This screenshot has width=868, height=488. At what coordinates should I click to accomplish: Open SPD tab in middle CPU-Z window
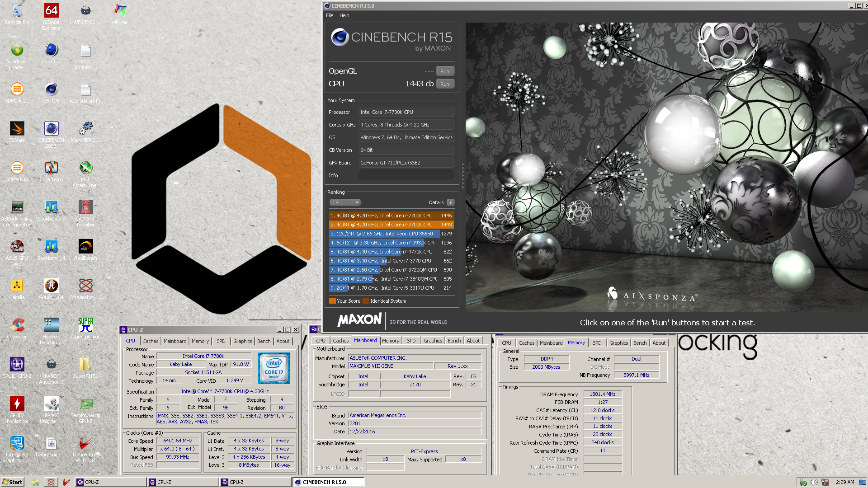tap(411, 341)
